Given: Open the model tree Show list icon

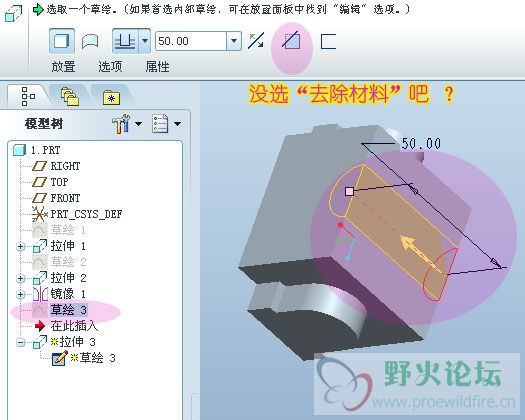Looking at the screenshot, I should point(160,124).
